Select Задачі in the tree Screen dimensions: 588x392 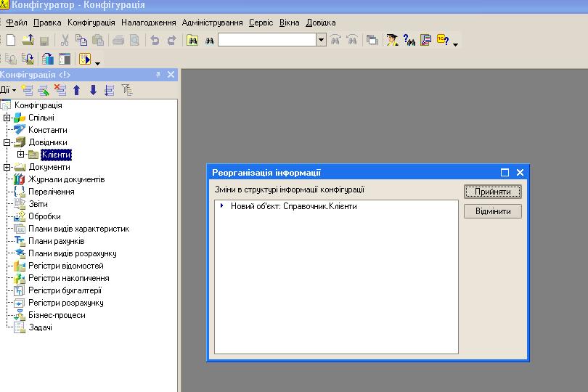click(x=40, y=328)
